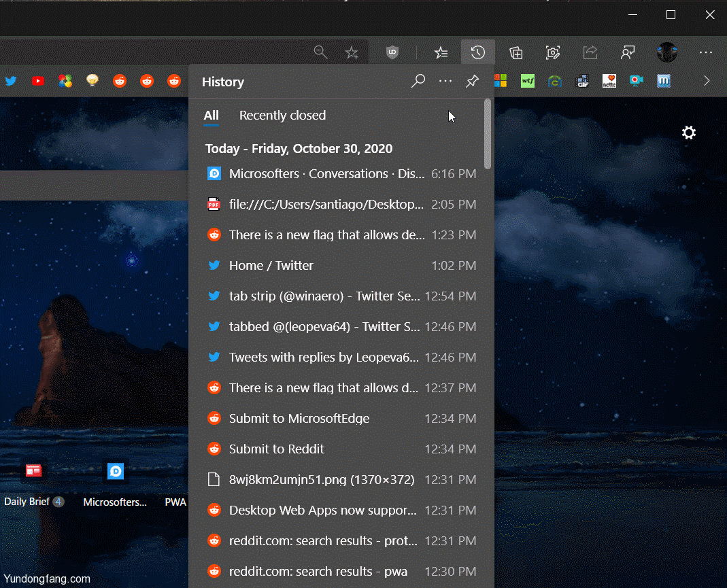This screenshot has height=588, width=727.
Task: Open Submit to MicrosoftEdge history entry
Action: [299, 419]
